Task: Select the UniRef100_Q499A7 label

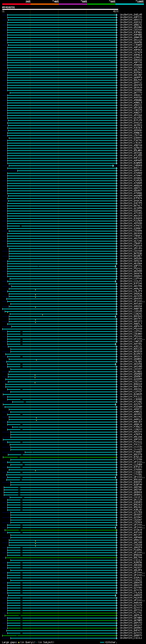Action: pyautogui.click(x=131, y=628)
